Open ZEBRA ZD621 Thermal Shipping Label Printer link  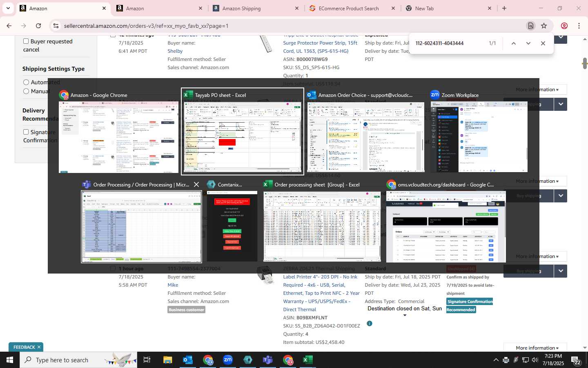tap(321, 289)
